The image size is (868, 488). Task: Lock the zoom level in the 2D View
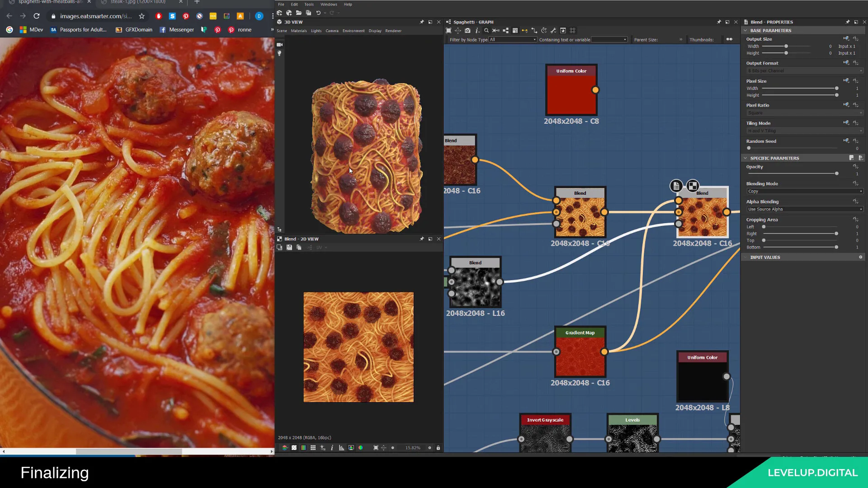438,448
